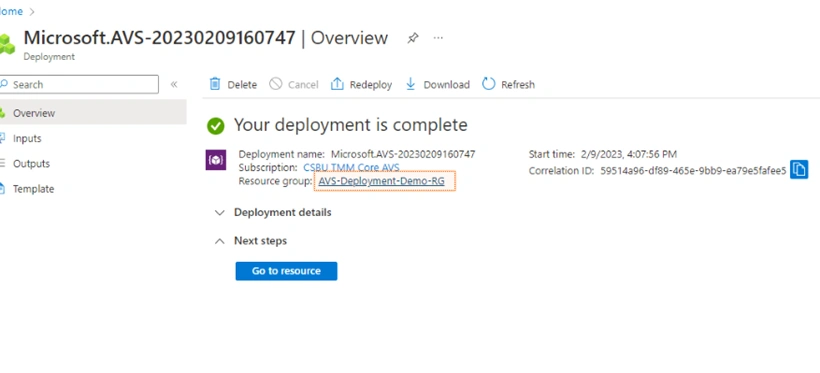This screenshot has height=373, width=820.
Task: Click the green cubes deployment icon in the header
Action: 7,44
